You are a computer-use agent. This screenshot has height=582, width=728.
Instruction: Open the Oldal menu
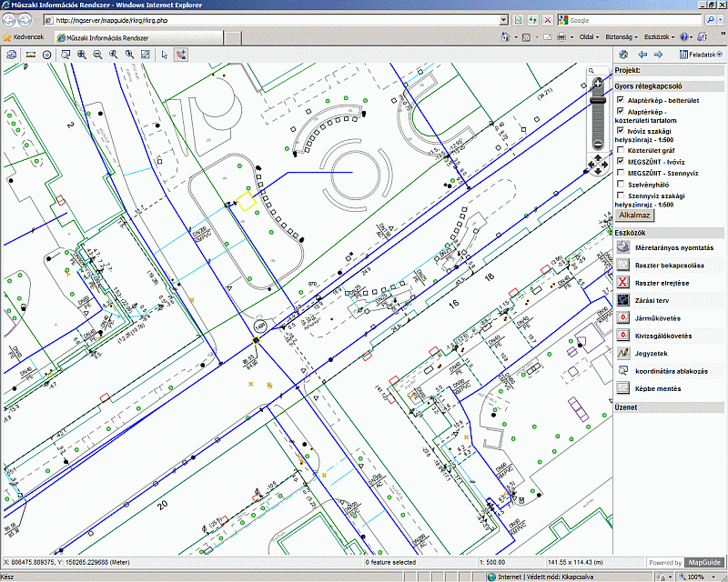pyautogui.click(x=590, y=37)
